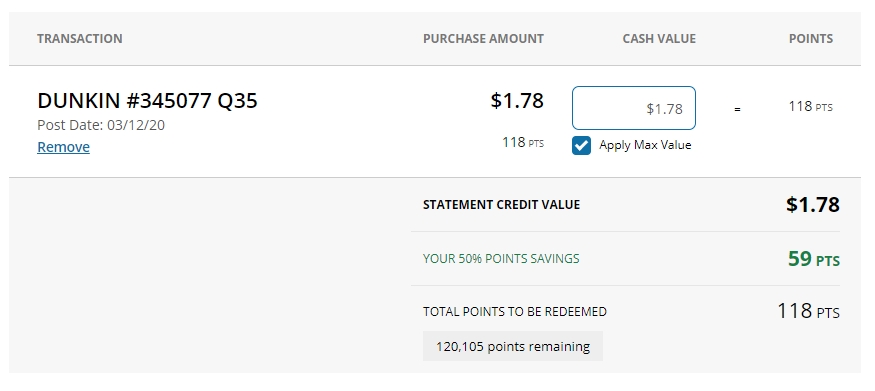This screenshot has height=391, width=875.
Task: Click the PURCHASE AMOUNT column header
Action: pos(483,38)
